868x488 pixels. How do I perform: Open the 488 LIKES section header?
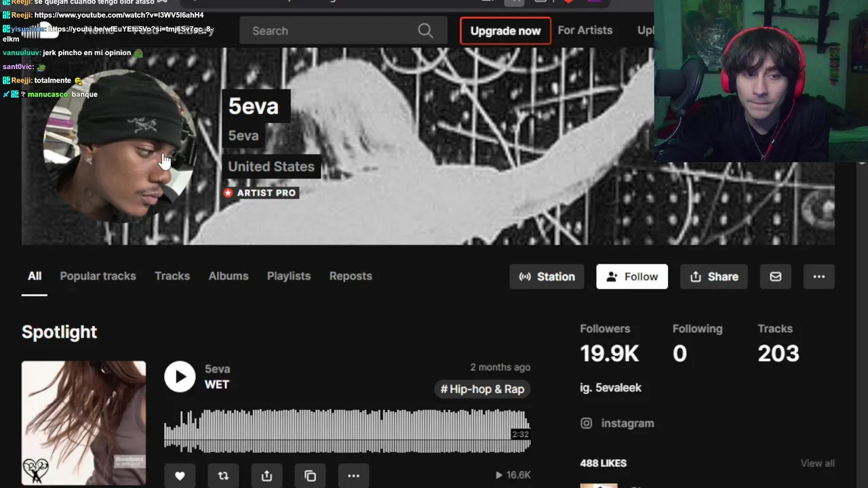tap(603, 463)
